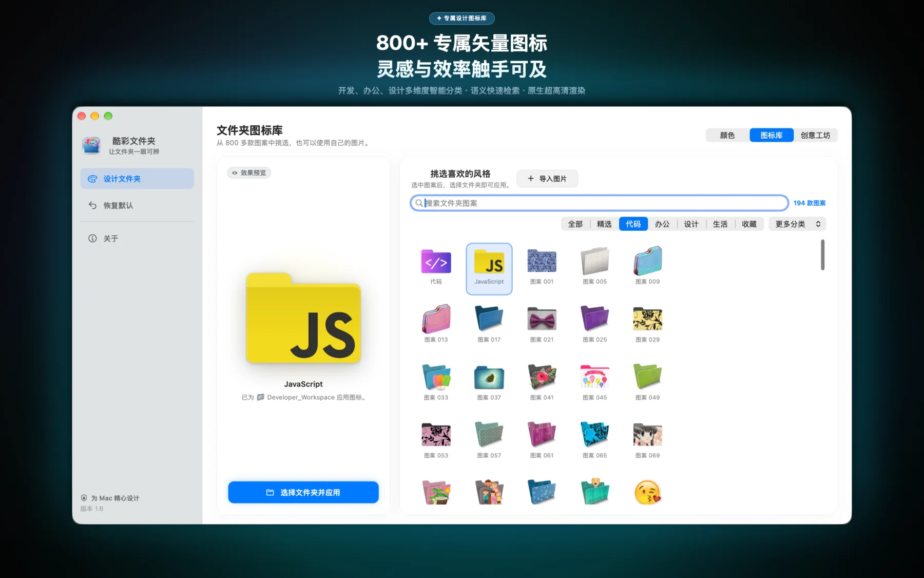Filter icons by 精选 category
Image resolution: width=924 pixels, height=578 pixels.
[604, 224]
